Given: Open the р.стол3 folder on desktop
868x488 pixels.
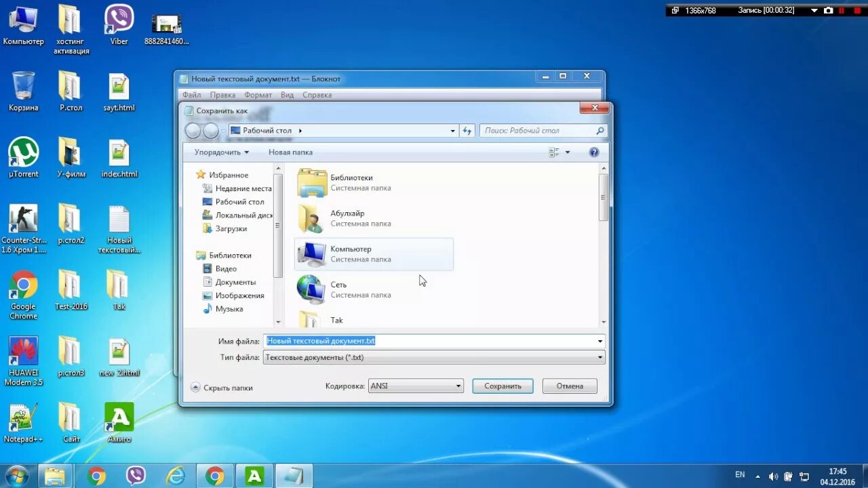Looking at the screenshot, I should point(71,357).
